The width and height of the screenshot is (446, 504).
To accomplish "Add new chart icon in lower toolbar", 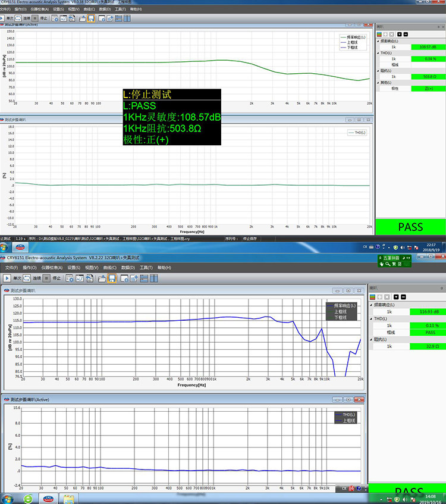I will click(x=134, y=278).
